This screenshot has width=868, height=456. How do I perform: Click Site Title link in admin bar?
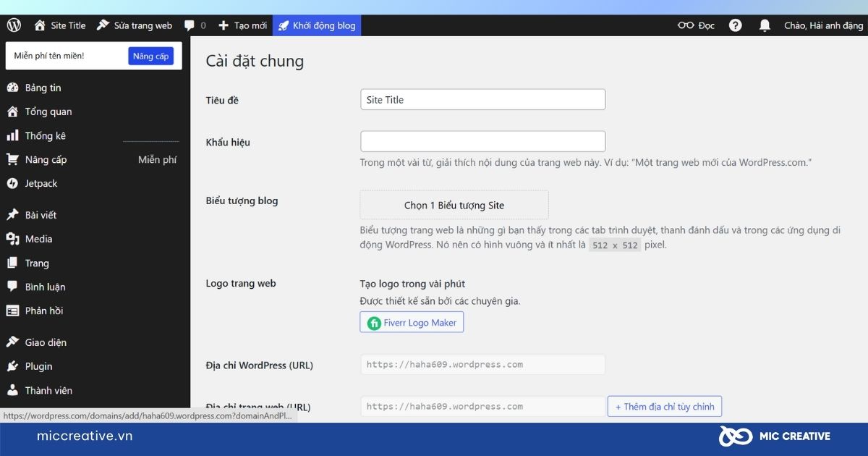68,25
